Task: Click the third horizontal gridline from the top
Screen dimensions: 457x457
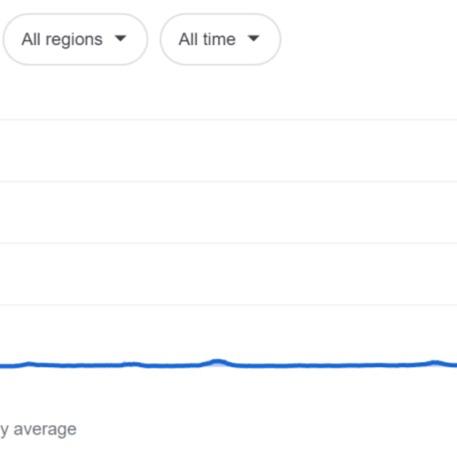Action: (228, 243)
